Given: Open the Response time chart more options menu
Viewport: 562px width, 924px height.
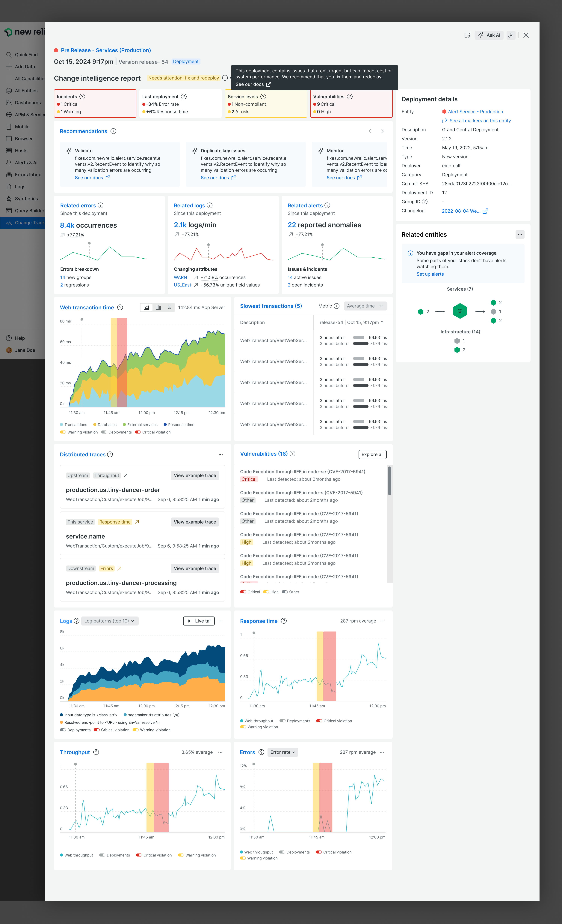Looking at the screenshot, I should pyautogui.click(x=382, y=621).
